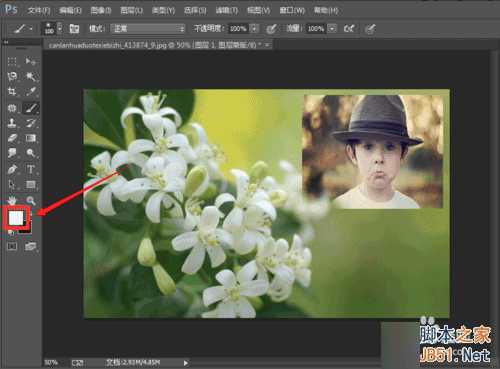Open the Window menu
Image resolution: width=500 pixels, height=369 pixels.
pos(292,11)
